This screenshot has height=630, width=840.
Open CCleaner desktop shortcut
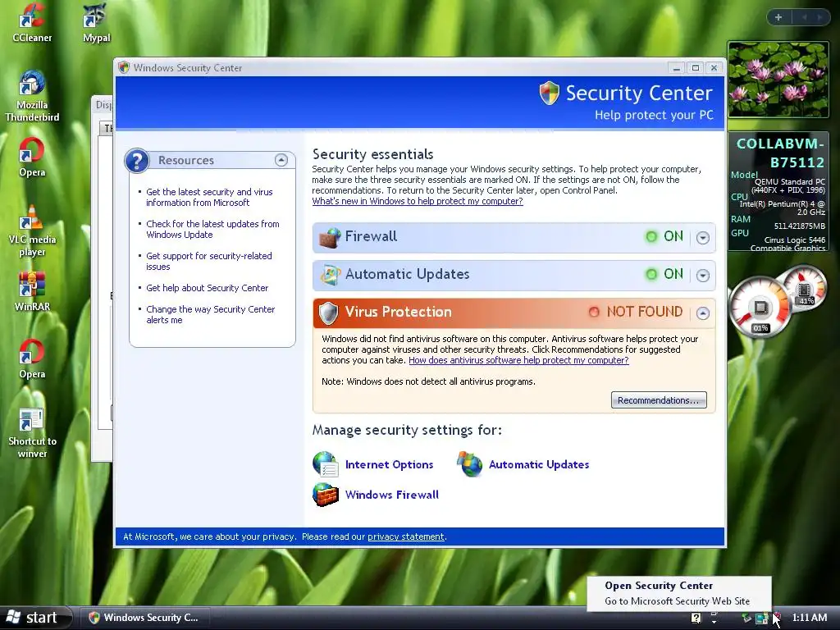[32, 22]
